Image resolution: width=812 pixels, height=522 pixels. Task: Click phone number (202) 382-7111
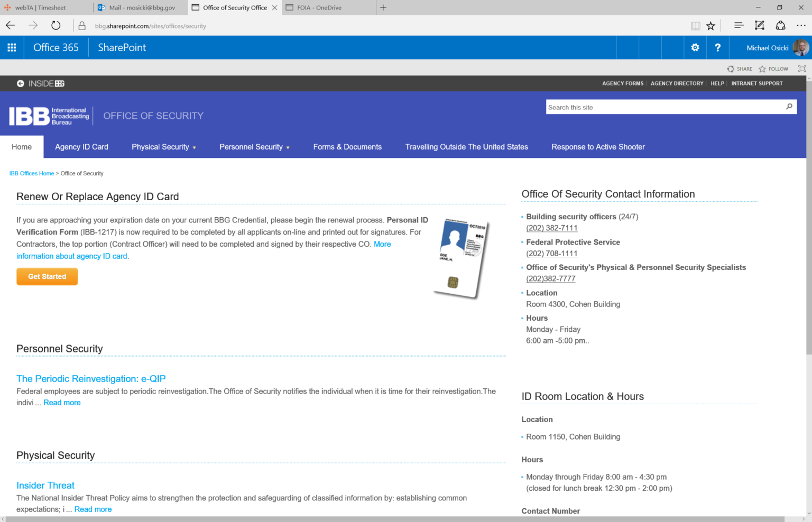click(x=552, y=228)
